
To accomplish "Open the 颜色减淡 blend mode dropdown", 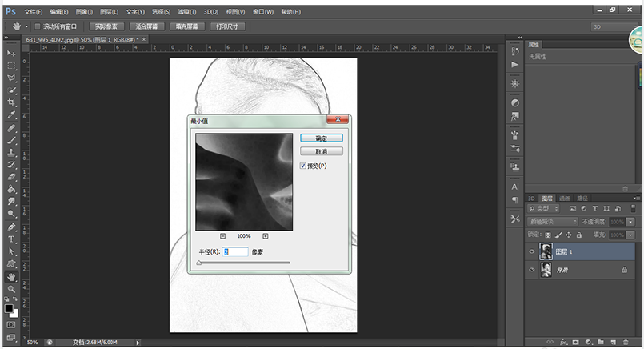I will (x=553, y=221).
